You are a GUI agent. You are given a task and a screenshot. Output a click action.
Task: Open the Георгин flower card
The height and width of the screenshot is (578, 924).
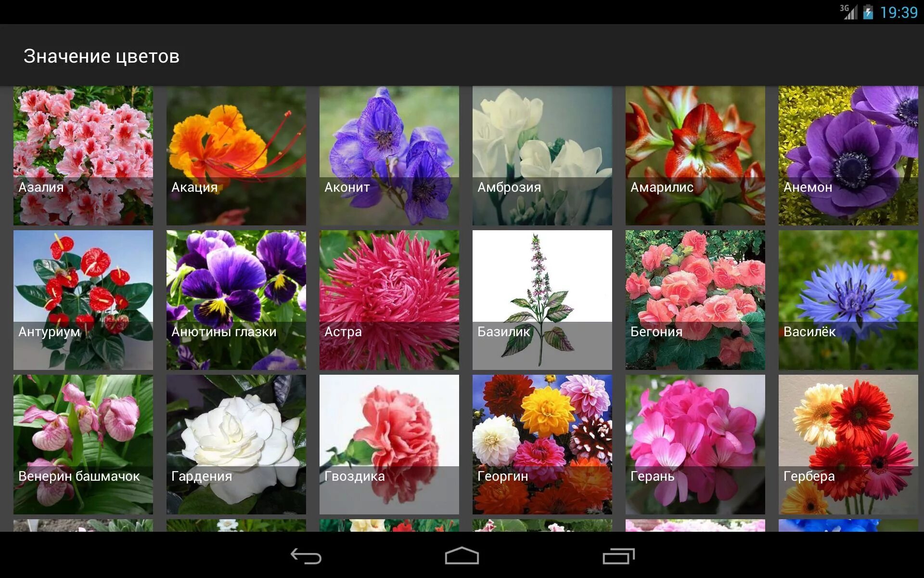[x=542, y=445]
